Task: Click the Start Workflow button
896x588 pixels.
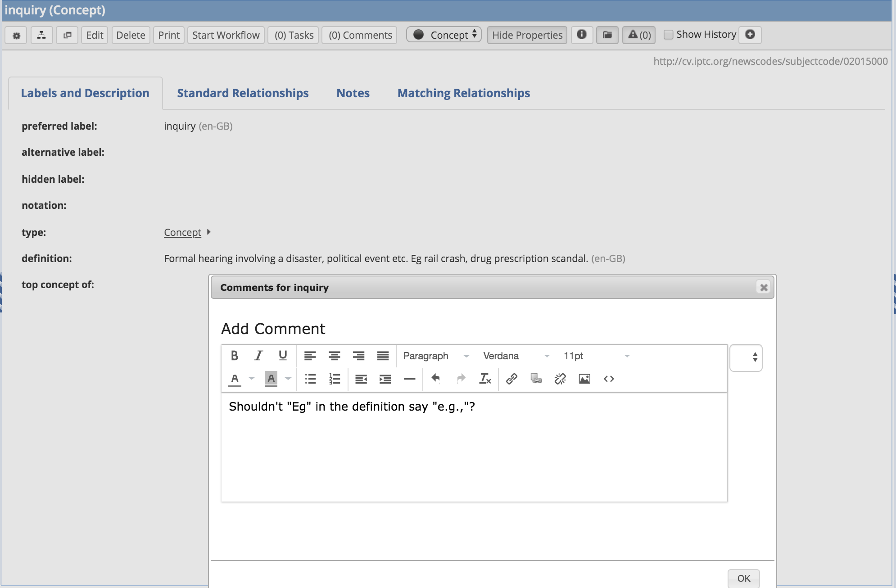Action: coord(226,35)
